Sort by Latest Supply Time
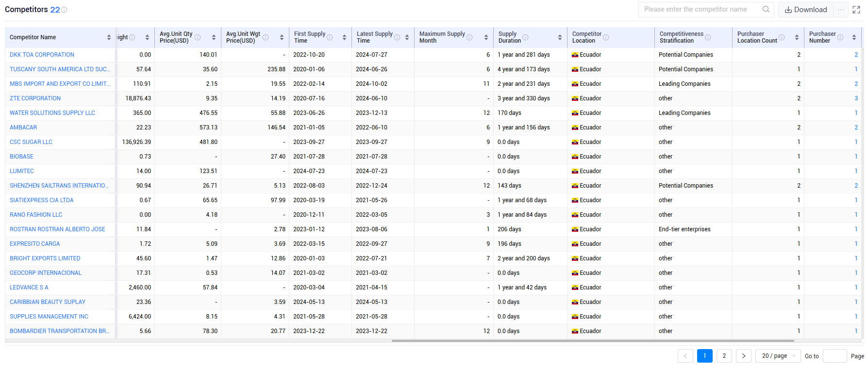Image resolution: width=868 pixels, height=367 pixels. click(x=407, y=37)
